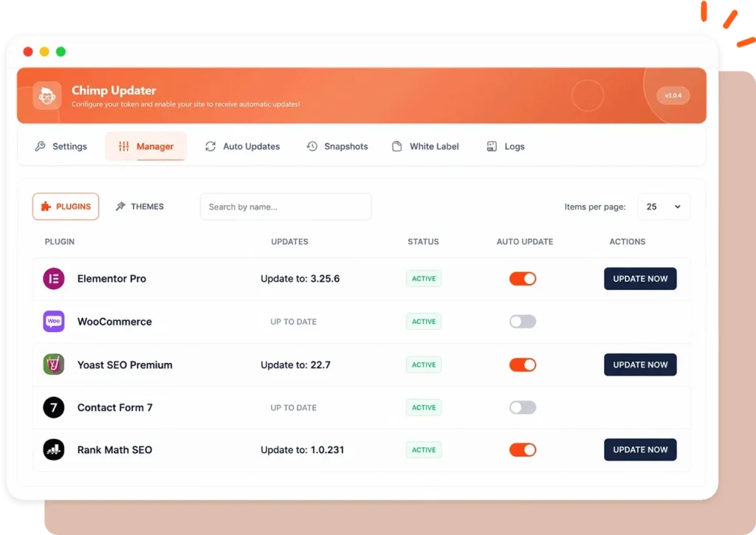The image size is (756, 535).
Task: Click the clock history icon beside Snapshots
Action: coord(312,146)
